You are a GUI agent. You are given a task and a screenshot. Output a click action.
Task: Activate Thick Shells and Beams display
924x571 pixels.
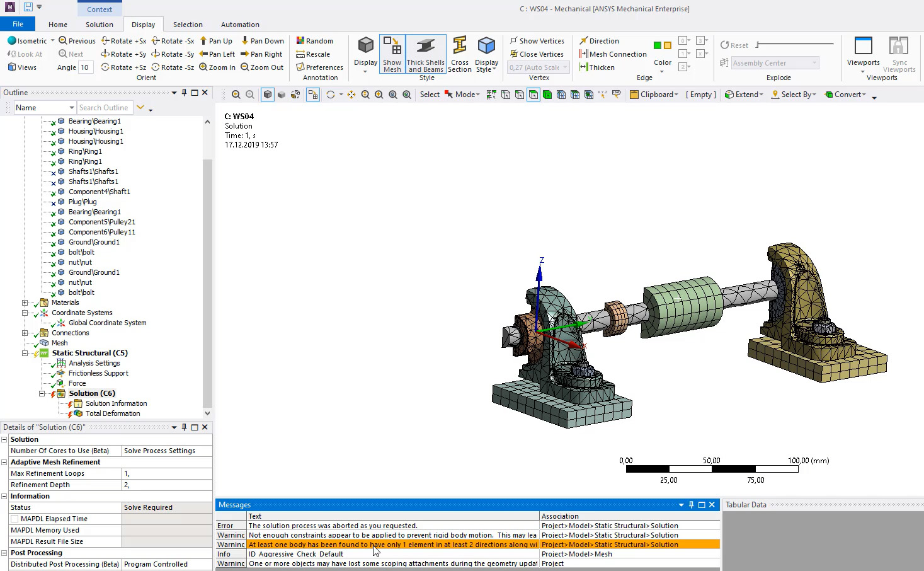coord(426,54)
